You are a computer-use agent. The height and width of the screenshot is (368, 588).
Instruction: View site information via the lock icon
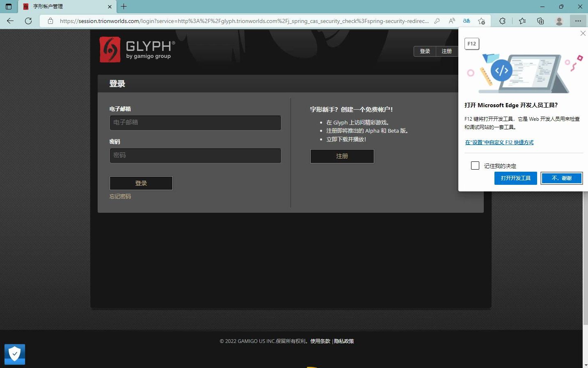(x=50, y=21)
